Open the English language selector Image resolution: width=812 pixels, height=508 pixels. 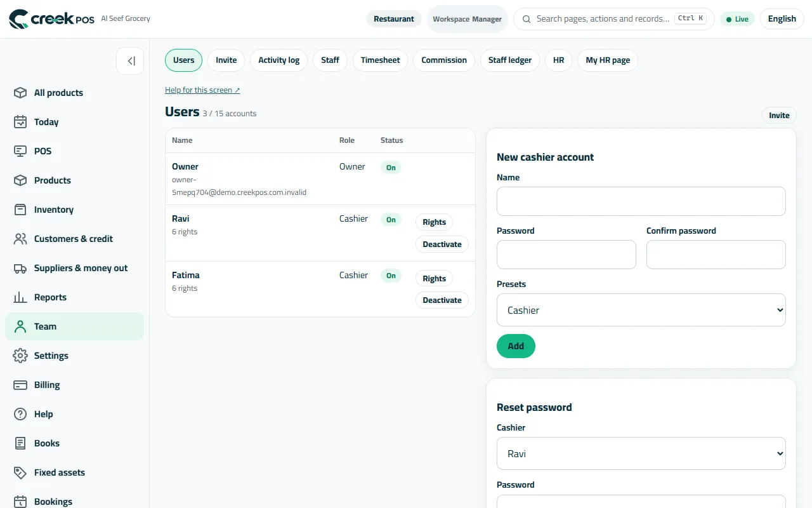click(782, 19)
